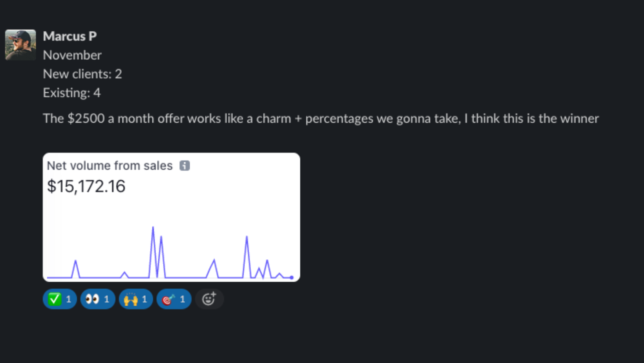
Task: Click the tallest spike in the sales chart
Action: pyautogui.click(x=153, y=228)
